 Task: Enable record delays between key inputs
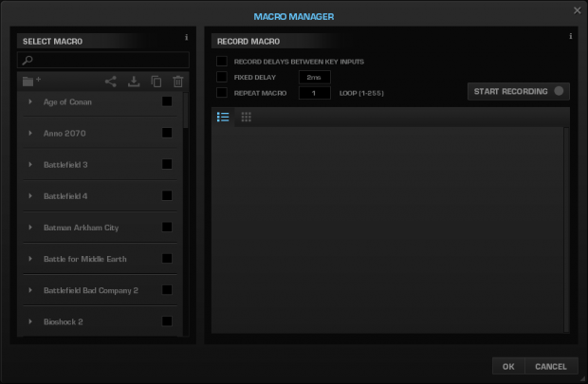click(x=222, y=62)
